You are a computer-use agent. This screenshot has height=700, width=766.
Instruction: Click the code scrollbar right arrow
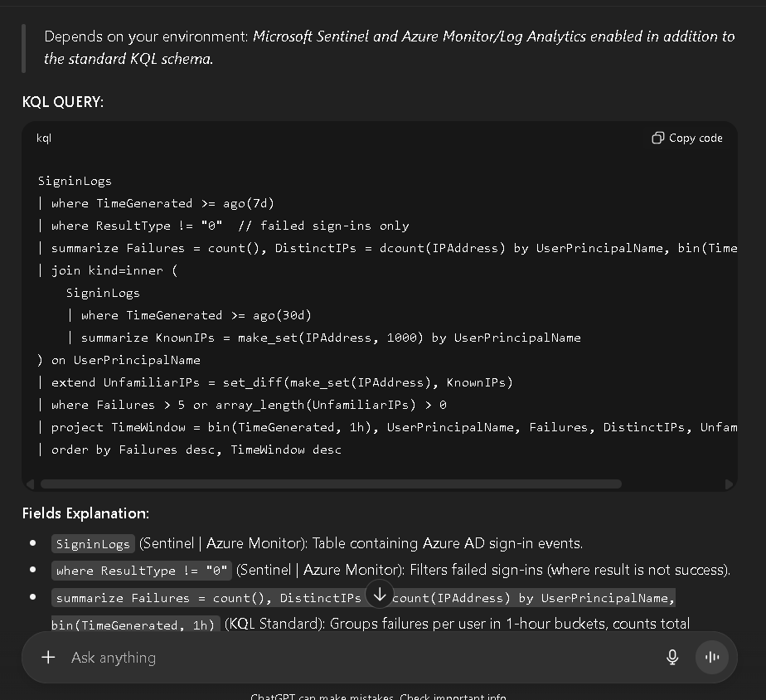729,484
